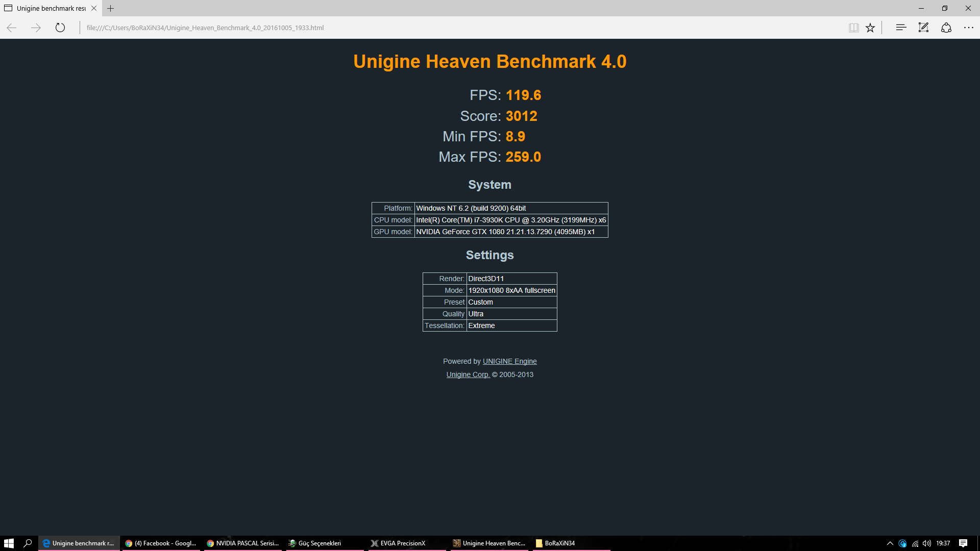Open Action Center notifications icon
Viewport: 980px width, 551px height.
(x=963, y=543)
